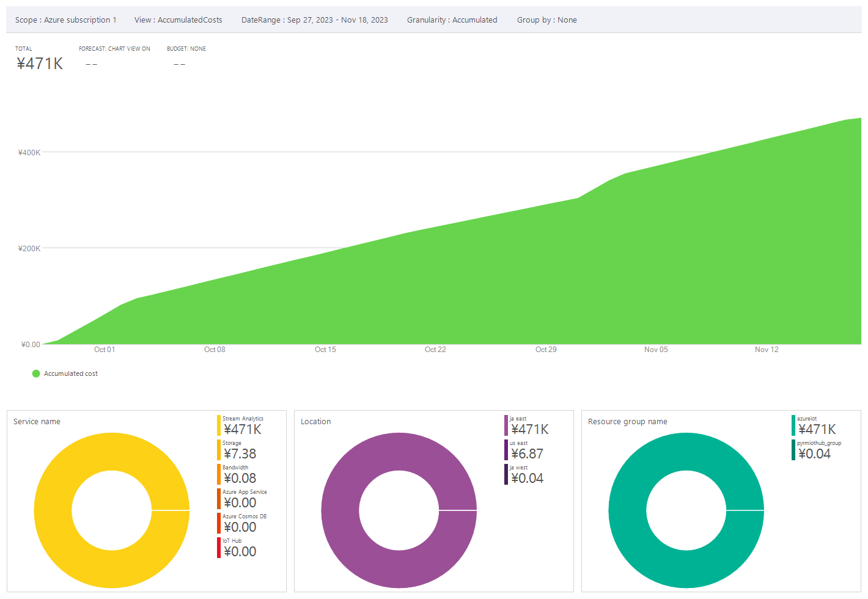Viewport: 868px width, 599px height.
Task: Click the Scope Azure subscription 1 filter
Action: click(x=65, y=20)
